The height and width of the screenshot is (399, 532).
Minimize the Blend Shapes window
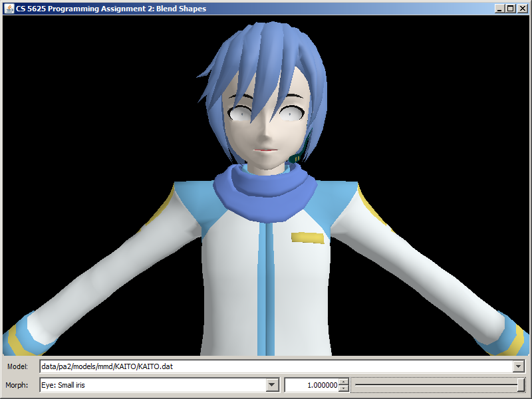(x=499, y=9)
